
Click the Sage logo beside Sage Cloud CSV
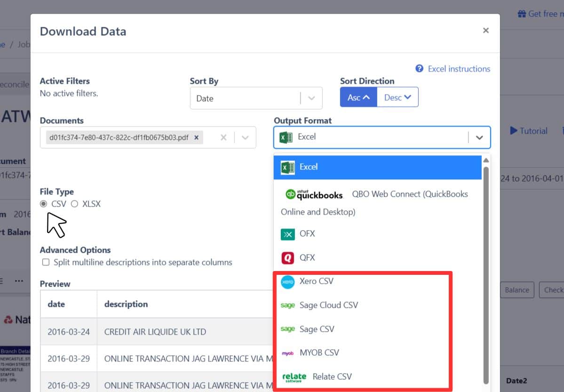288,305
